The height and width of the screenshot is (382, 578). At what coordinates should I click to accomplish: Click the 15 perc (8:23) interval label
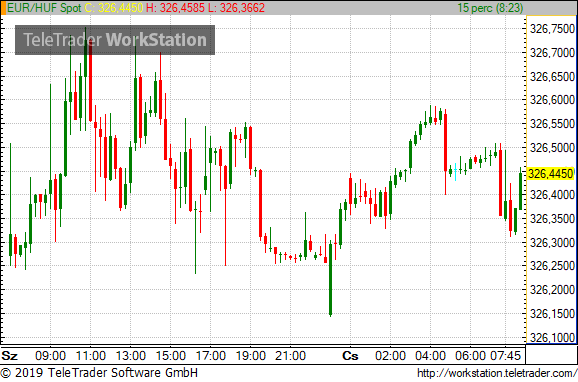(x=490, y=8)
